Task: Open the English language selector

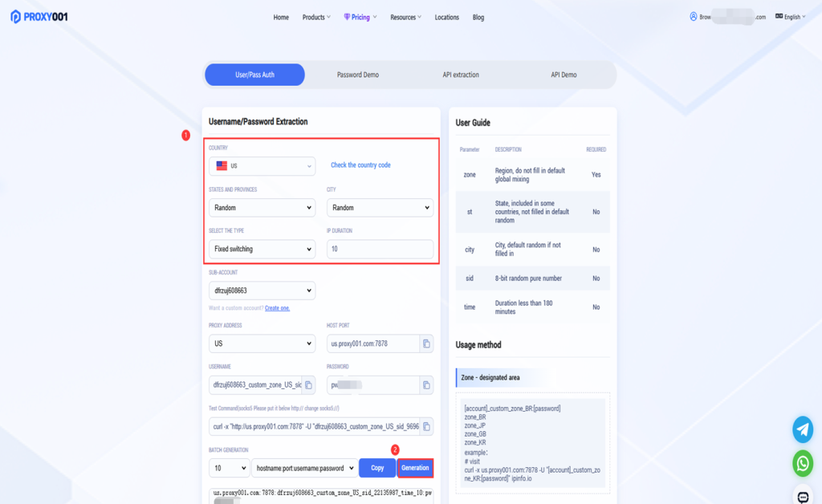Action: pyautogui.click(x=791, y=17)
